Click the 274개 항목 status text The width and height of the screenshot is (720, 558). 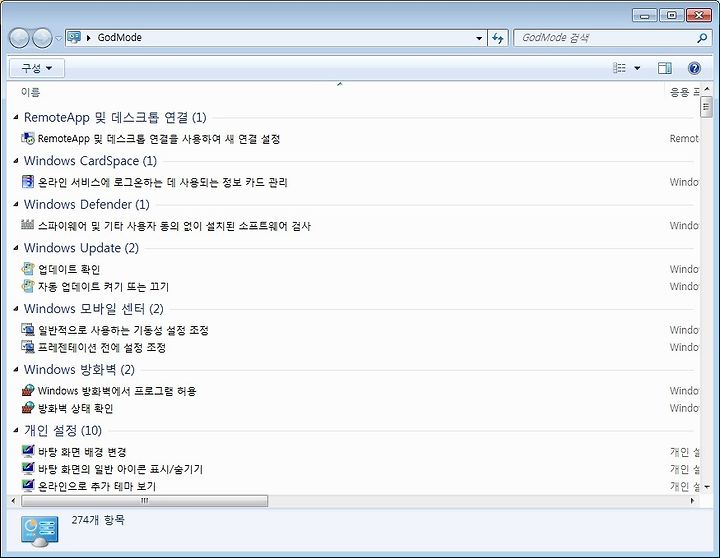[98, 520]
